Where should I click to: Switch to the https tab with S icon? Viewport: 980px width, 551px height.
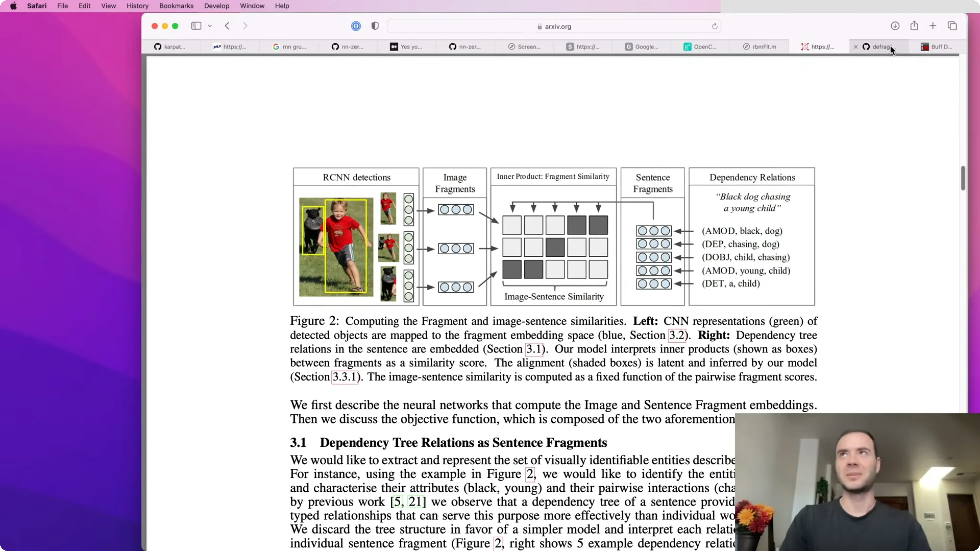[x=582, y=46]
